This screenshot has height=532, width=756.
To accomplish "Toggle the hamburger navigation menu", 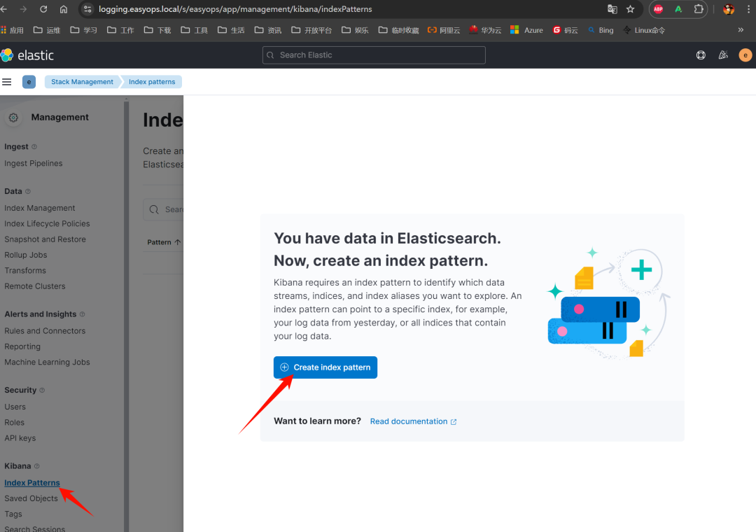I will 7,82.
